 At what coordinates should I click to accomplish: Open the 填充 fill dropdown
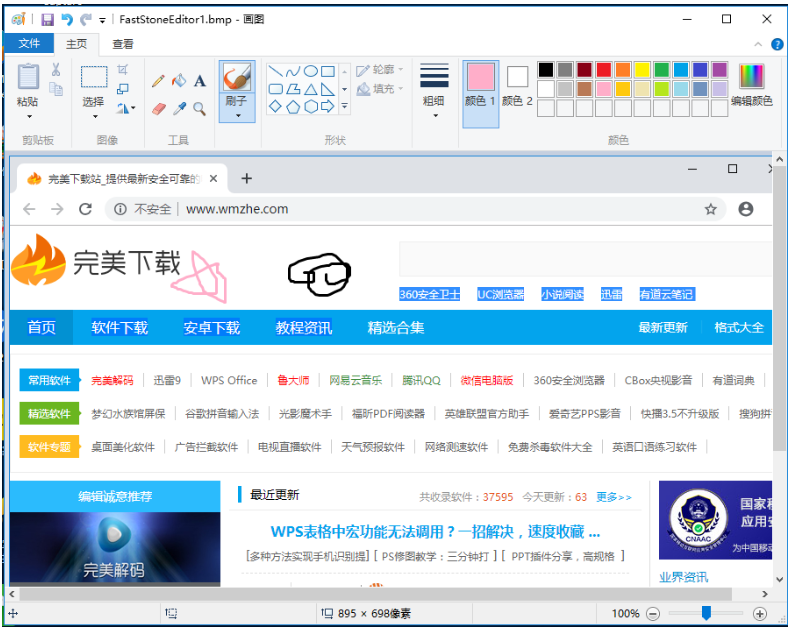(379, 89)
